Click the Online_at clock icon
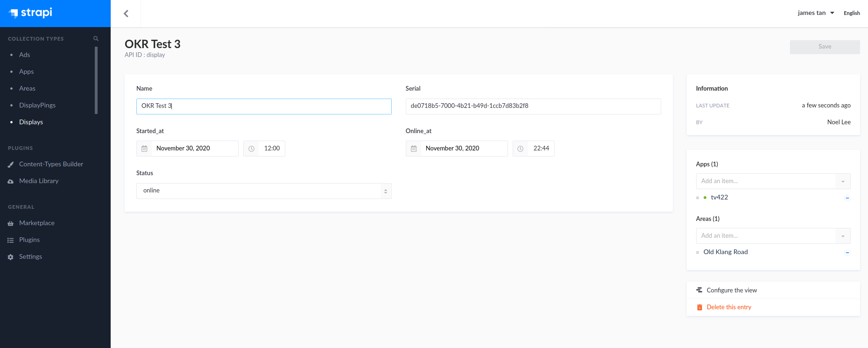This screenshot has width=868, height=348. pos(520,149)
